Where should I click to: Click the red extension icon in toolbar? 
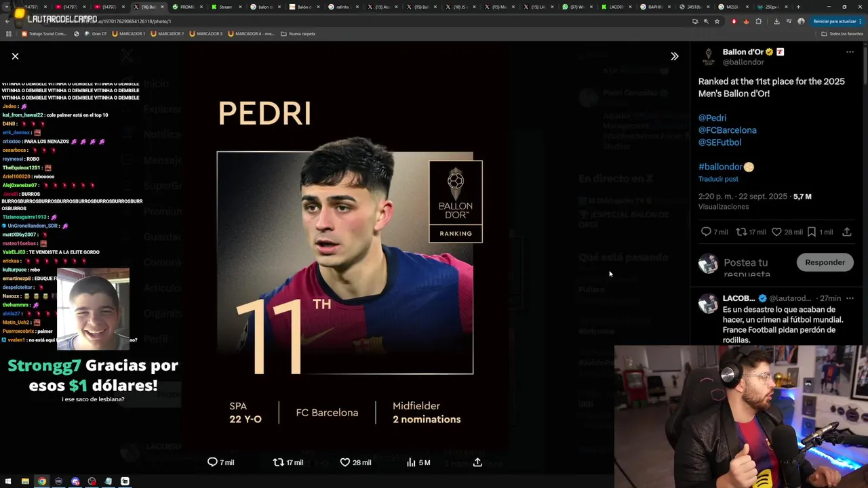734,21
